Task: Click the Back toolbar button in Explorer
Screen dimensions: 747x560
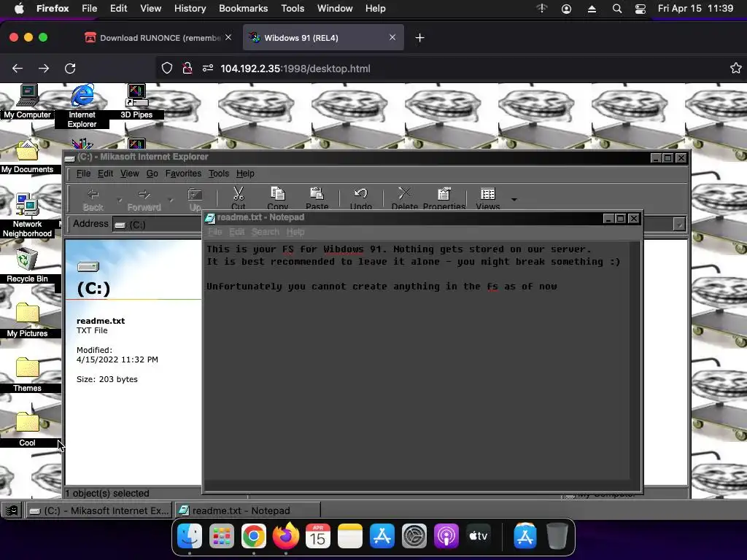Action: pyautogui.click(x=93, y=200)
